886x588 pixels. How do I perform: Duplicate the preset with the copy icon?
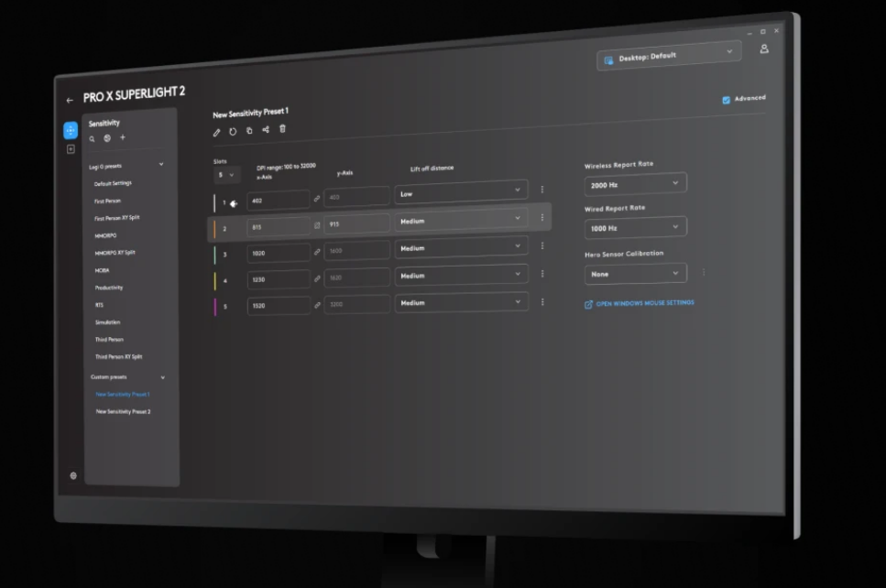(x=249, y=130)
